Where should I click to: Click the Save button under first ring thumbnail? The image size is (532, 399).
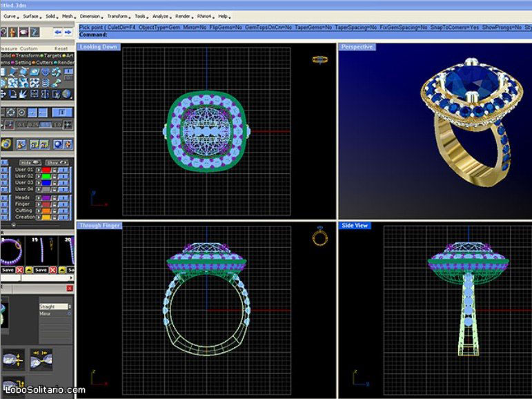click(x=7, y=270)
